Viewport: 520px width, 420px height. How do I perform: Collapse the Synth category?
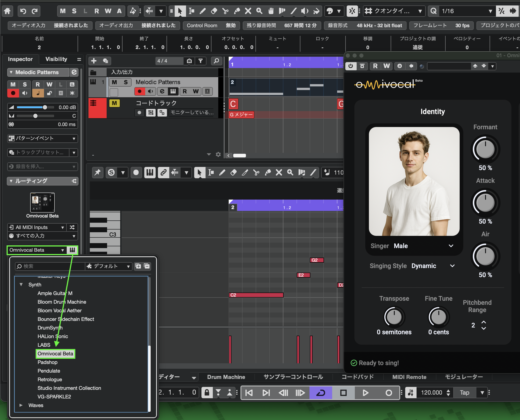point(21,285)
